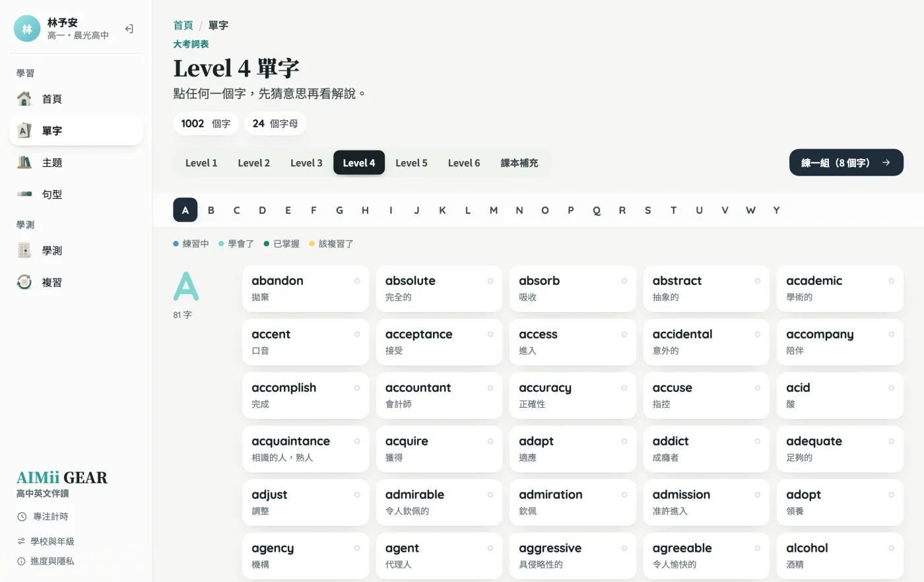Select the active Level 4 tab
The height and width of the screenshot is (582, 924).
(359, 163)
